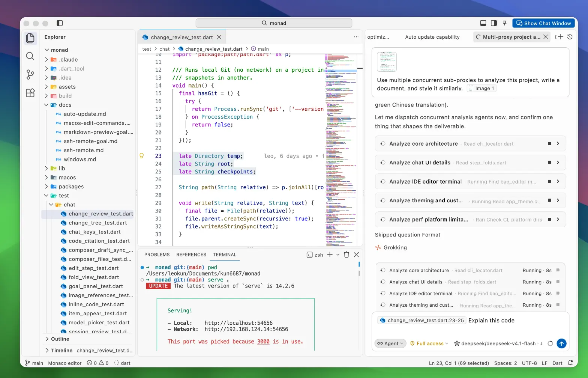Close the Multi-proxy project chat tab
Image resolution: width=588 pixels, height=378 pixels.
pyautogui.click(x=546, y=37)
